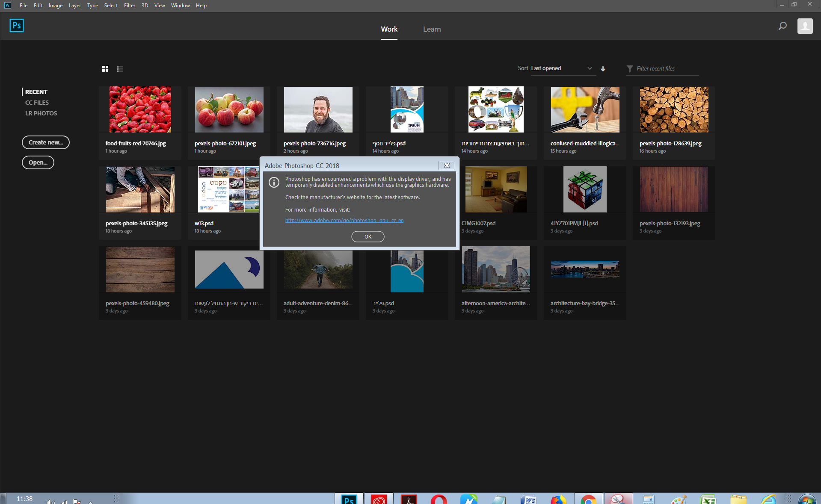The height and width of the screenshot is (504, 821).
Task: Open the hammer and wrench thumbnail
Action: pos(585,109)
